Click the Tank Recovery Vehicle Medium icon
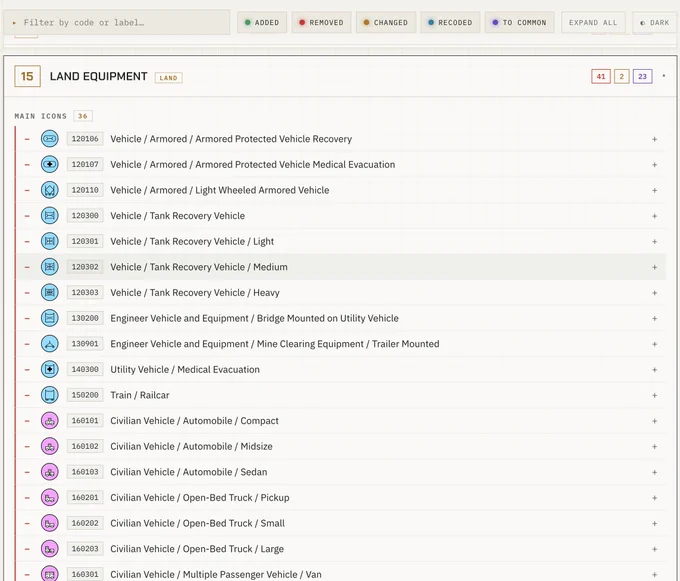This screenshot has height=581, width=680. [x=49, y=267]
